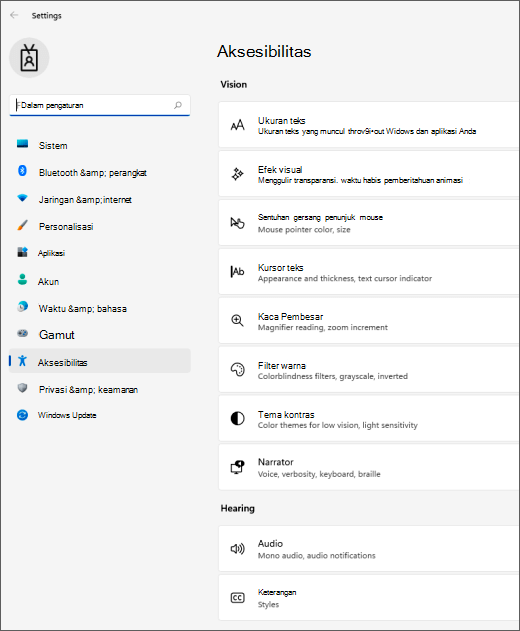Open Kaca Pembesar settings
Screen dimensions: 520x631
click(x=369, y=321)
